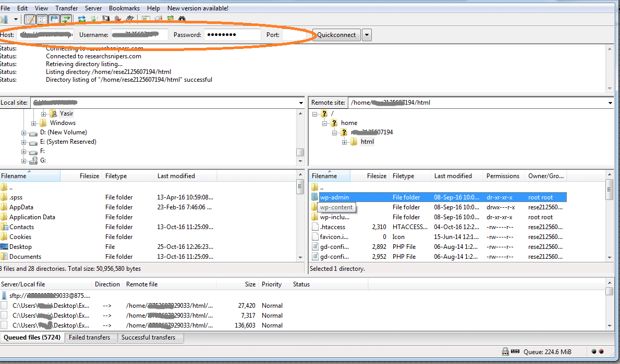Select the wp-admin folder icon
The image size is (620, 364).
(x=314, y=197)
